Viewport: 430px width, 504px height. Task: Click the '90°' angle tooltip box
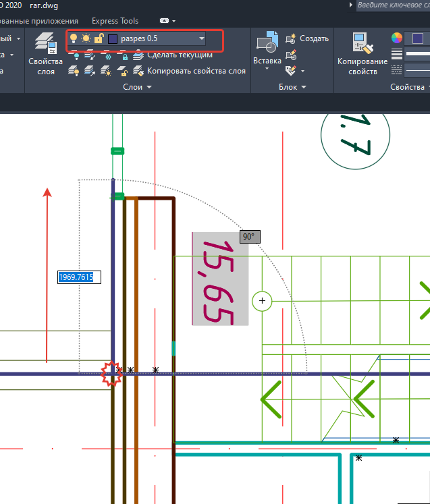pyautogui.click(x=250, y=237)
